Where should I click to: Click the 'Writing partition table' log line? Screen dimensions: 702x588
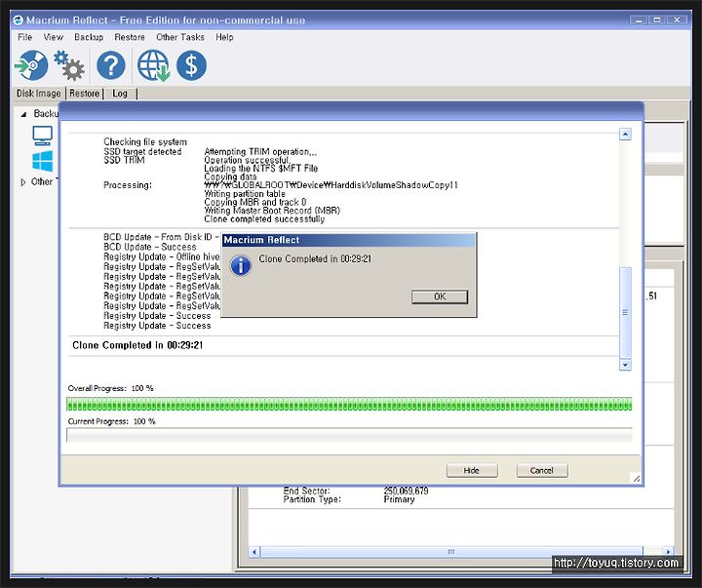(245, 193)
